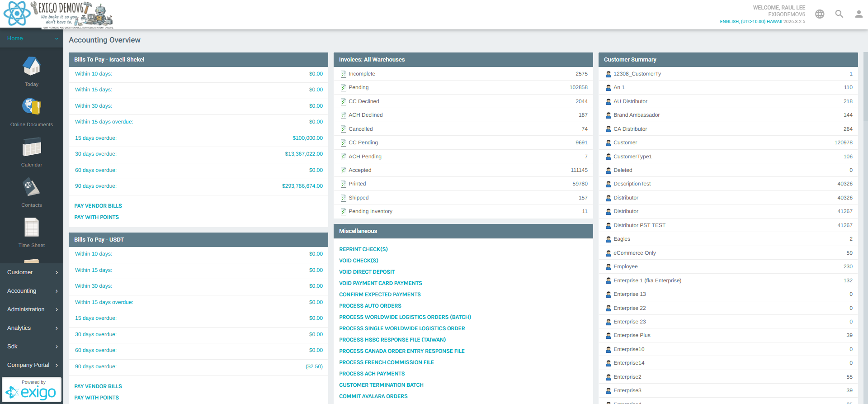Open the Online Documents globe icon
This screenshot has width=868, height=404.
coord(32,106)
